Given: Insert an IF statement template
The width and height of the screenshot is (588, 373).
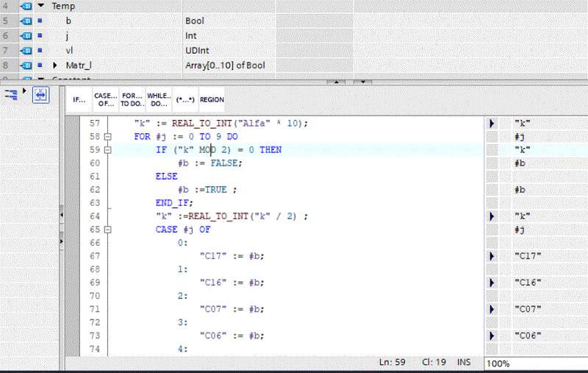Looking at the screenshot, I should click(79, 99).
